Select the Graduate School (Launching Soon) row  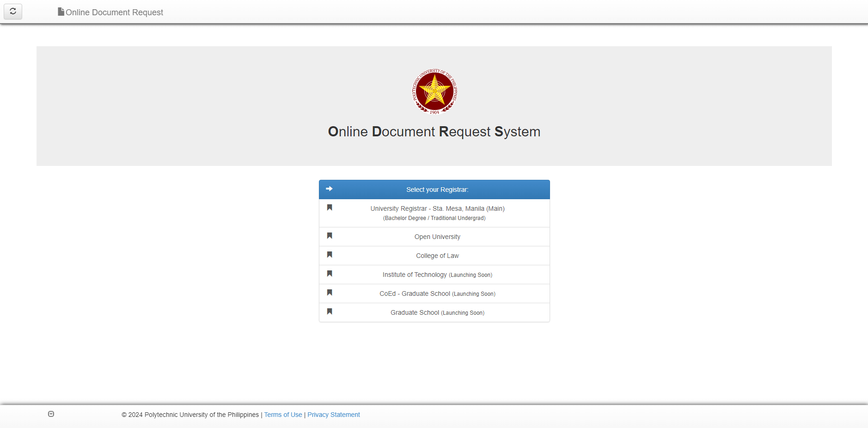tap(434, 312)
